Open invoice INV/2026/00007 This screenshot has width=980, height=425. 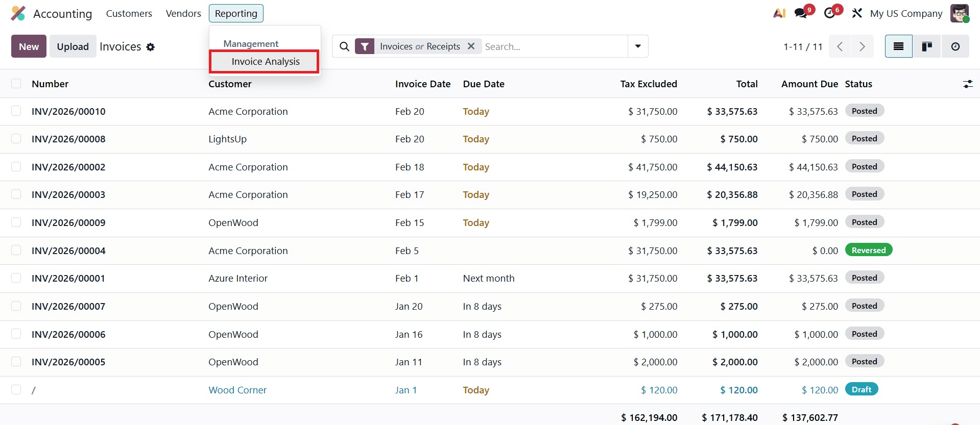click(68, 306)
